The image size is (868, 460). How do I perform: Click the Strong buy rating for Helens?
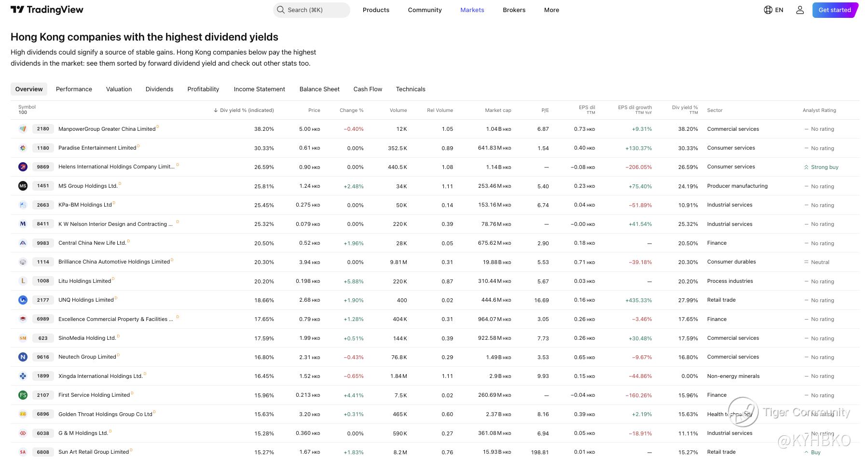[821, 167]
